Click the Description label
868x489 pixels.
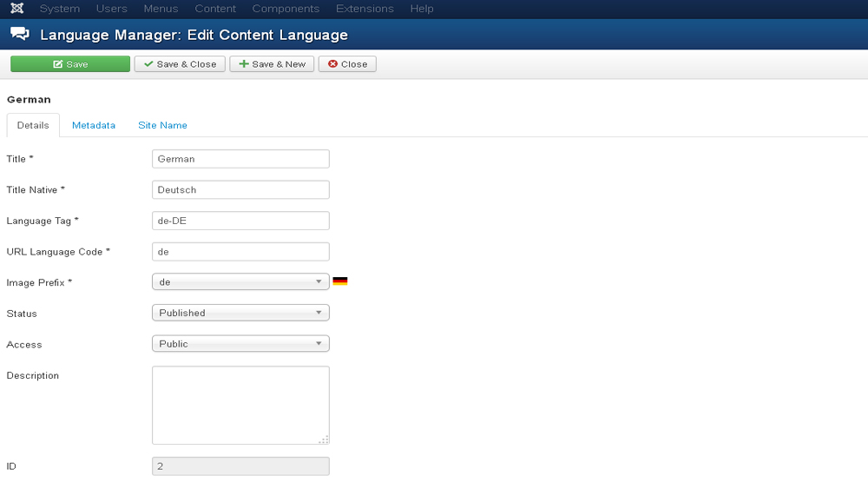coord(33,375)
